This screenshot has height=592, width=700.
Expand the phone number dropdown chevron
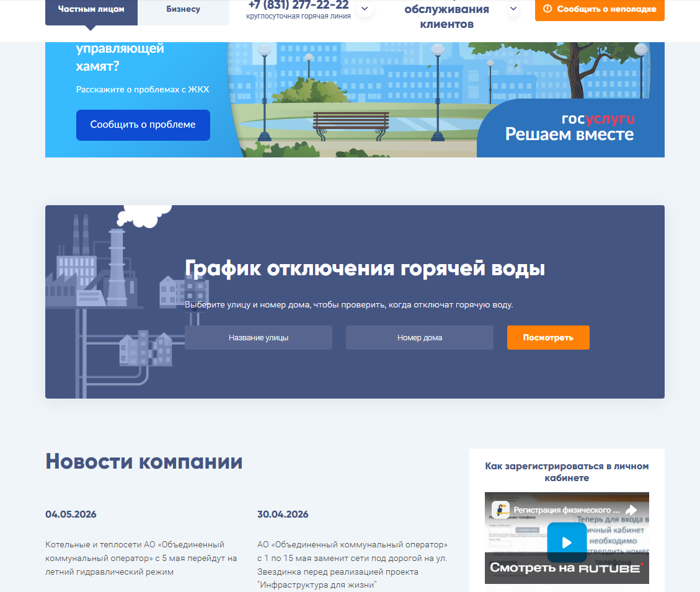coord(365,9)
